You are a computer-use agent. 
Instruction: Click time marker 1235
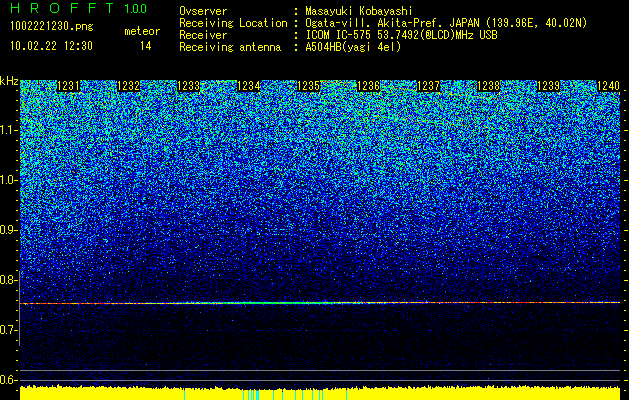click(x=308, y=86)
